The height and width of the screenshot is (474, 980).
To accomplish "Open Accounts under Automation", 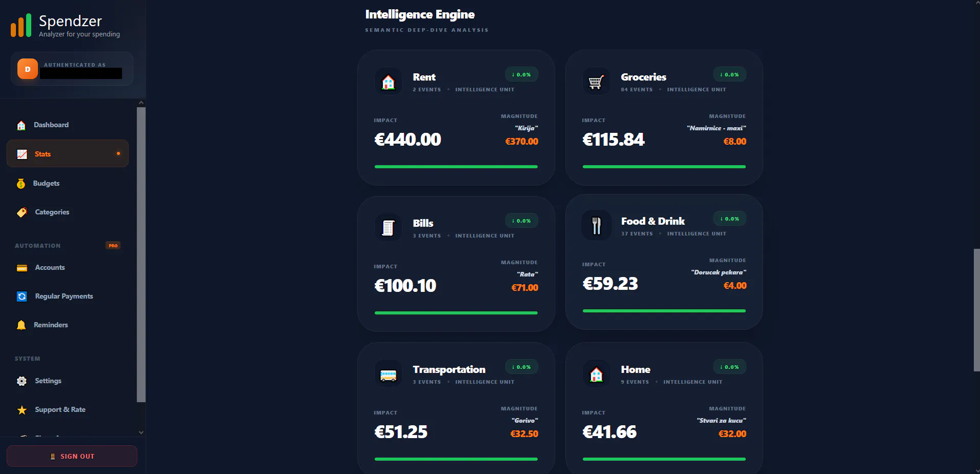I will [x=68, y=268].
